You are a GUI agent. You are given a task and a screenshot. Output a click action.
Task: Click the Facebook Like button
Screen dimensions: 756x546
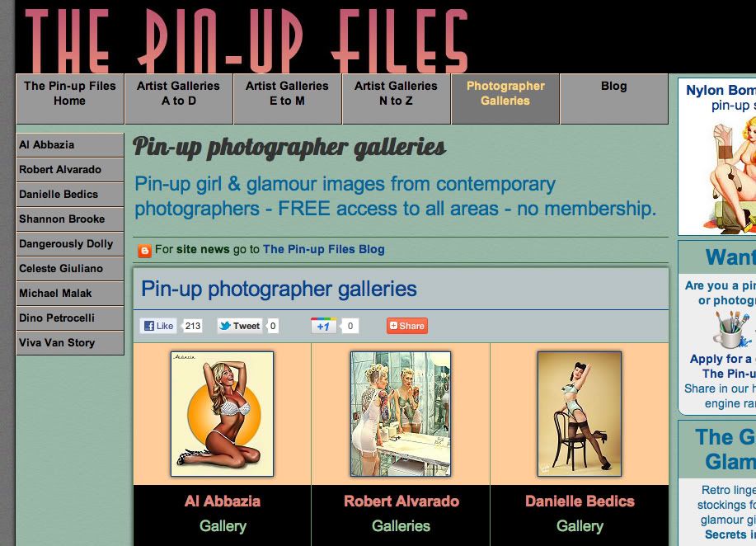click(158, 326)
